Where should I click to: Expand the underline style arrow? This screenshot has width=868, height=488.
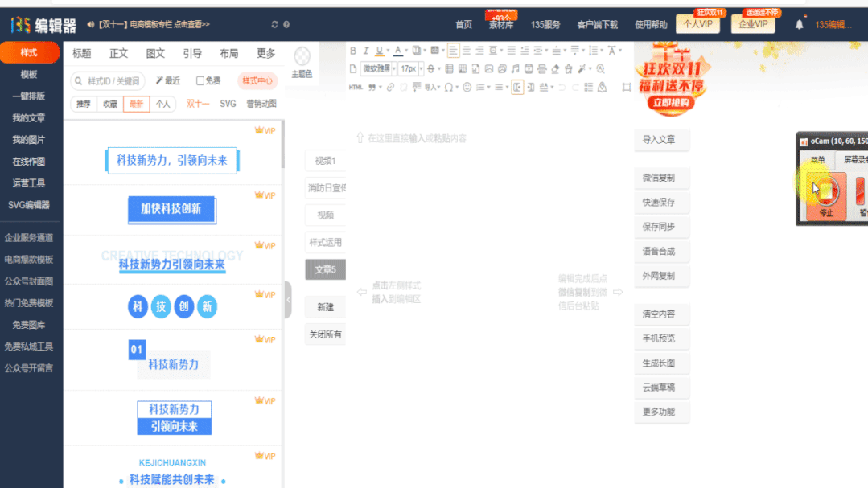pyautogui.click(x=388, y=51)
